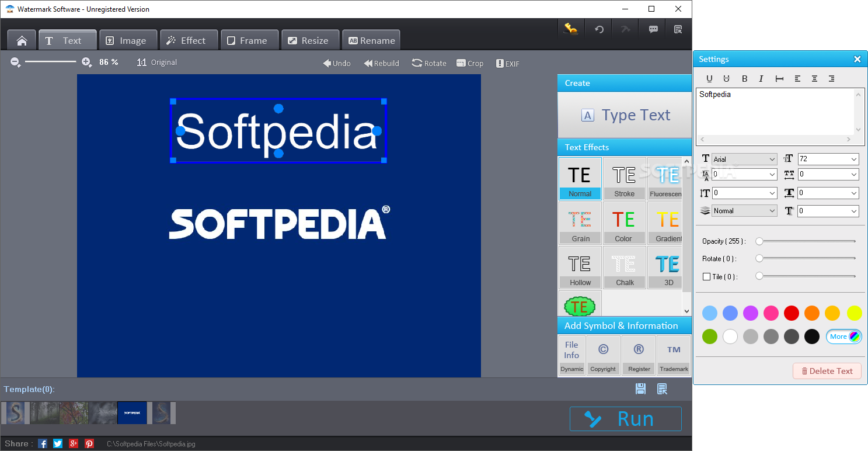Select the 3D text effect
The height and width of the screenshot is (451, 868).
click(665, 268)
